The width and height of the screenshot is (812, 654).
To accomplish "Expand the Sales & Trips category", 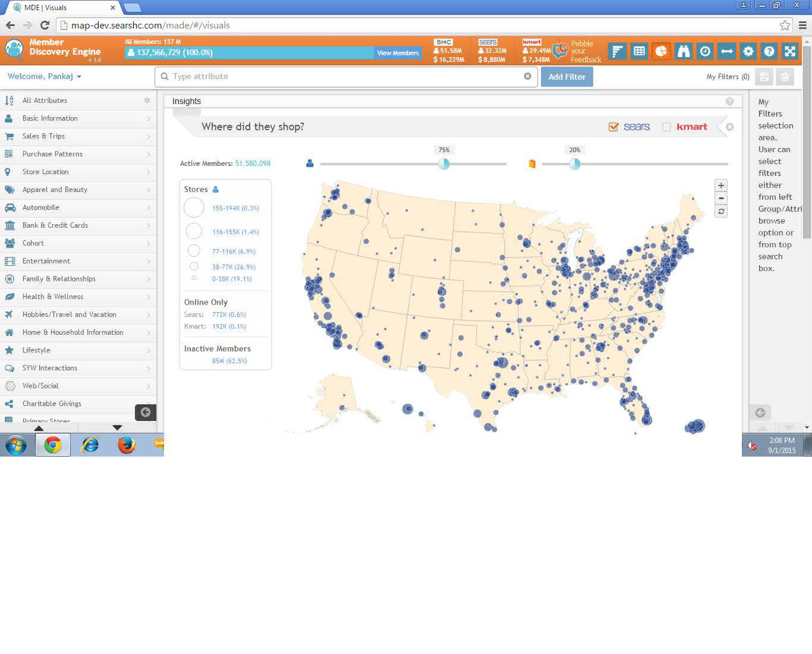I will (x=43, y=136).
